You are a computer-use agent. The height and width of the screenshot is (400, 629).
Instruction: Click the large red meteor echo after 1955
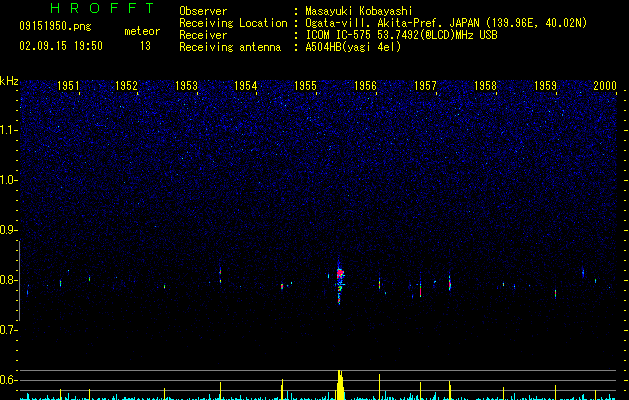point(340,281)
